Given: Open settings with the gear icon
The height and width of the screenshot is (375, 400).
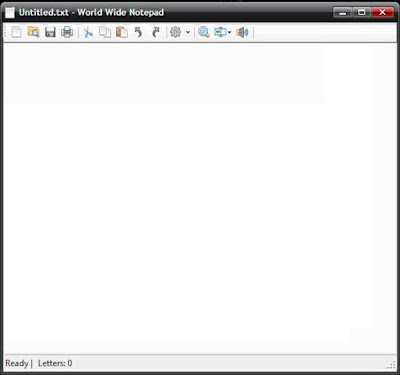Looking at the screenshot, I should pos(175,32).
